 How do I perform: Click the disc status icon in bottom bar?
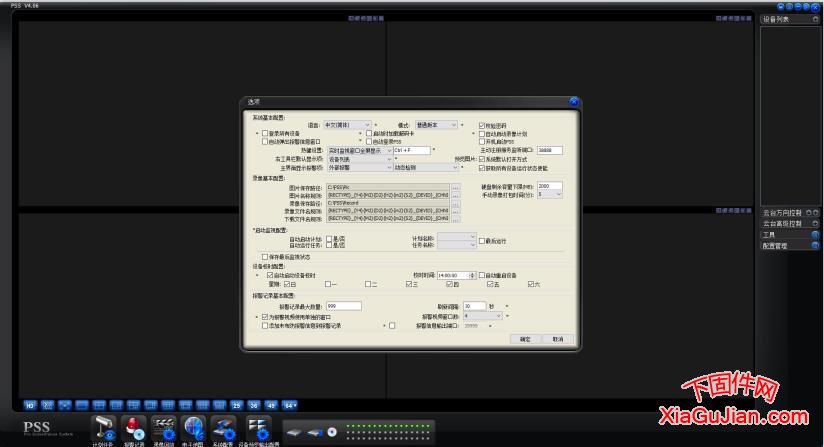[x=332, y=432]
